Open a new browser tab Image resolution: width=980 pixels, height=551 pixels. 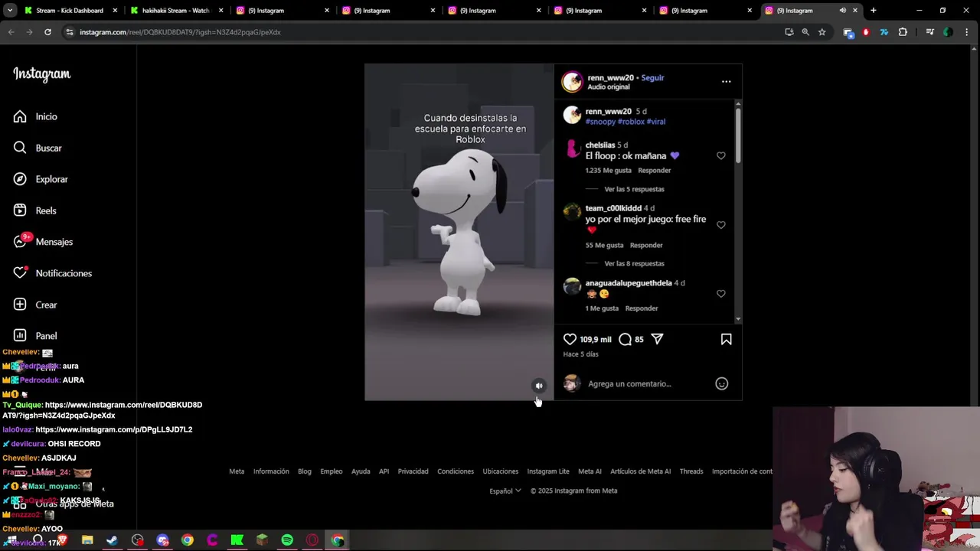873,11
